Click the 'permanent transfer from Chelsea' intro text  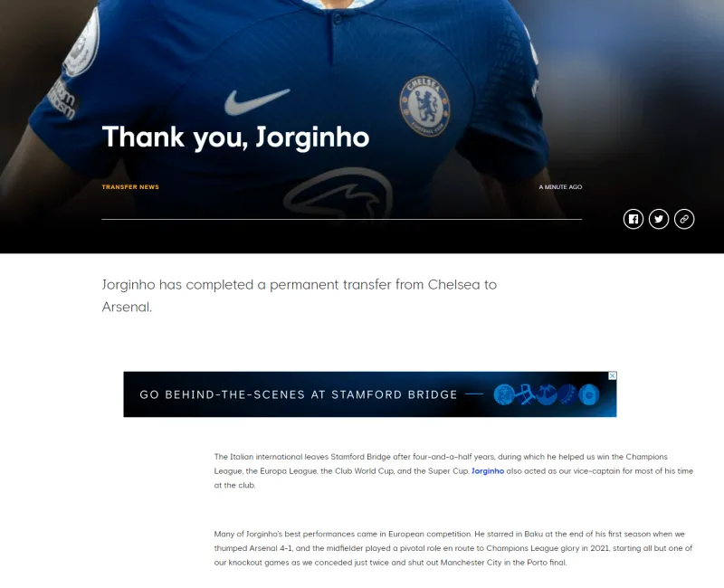pos(300,296)
